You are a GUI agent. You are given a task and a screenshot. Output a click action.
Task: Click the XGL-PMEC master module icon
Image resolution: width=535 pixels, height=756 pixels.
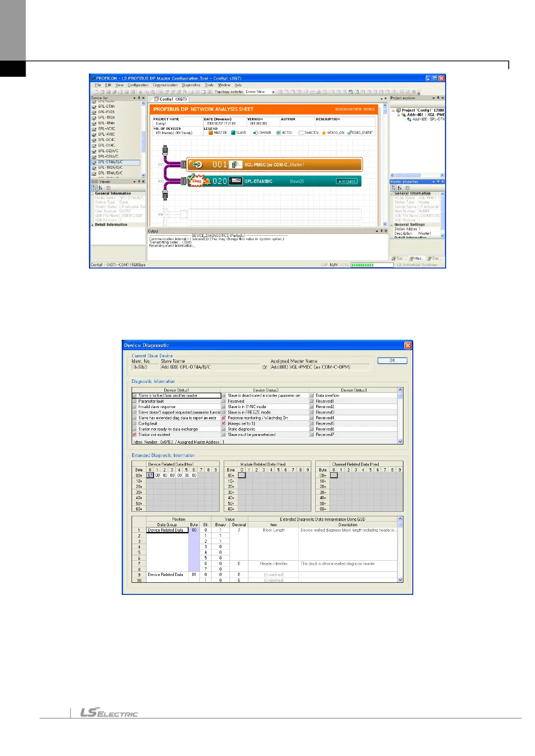[235, 165]
